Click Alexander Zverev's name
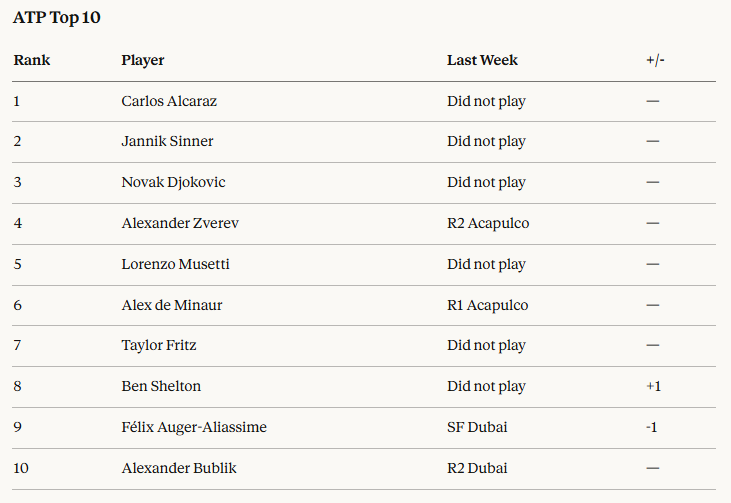731x503 pixels. point(180,223)
